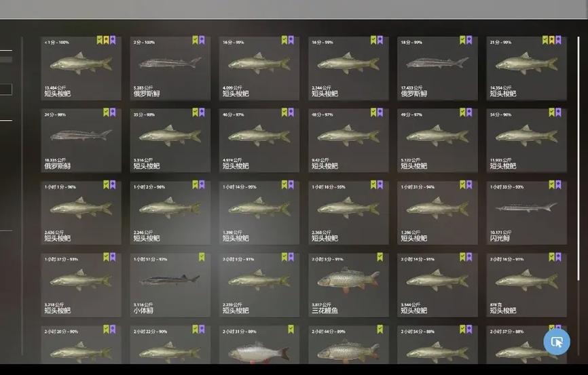This screenshot has height=375, width=588.
Task: Click the blue screen-pointer floating button
Action: tap(557, 342)
